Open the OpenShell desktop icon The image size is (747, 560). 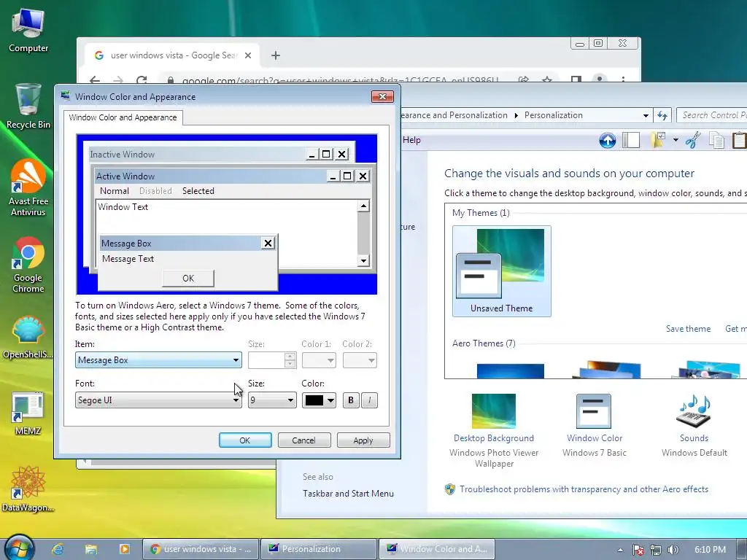[28, 337]
